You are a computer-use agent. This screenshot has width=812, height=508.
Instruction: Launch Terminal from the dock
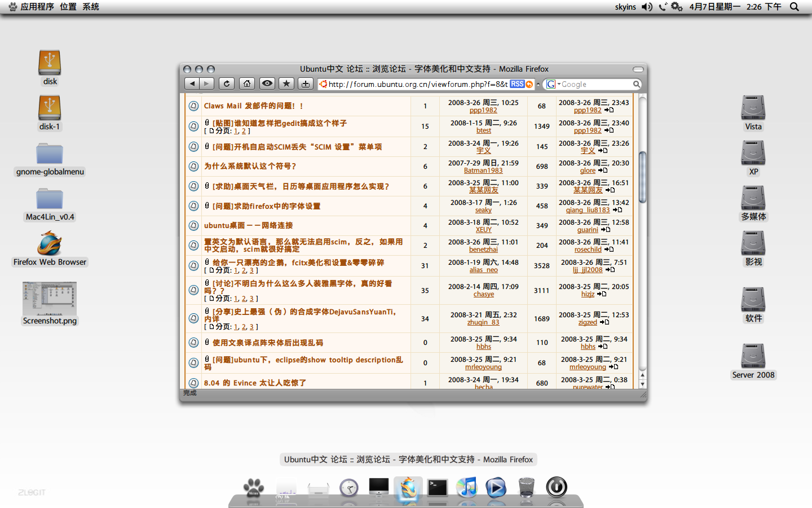[x=437, y=488]
